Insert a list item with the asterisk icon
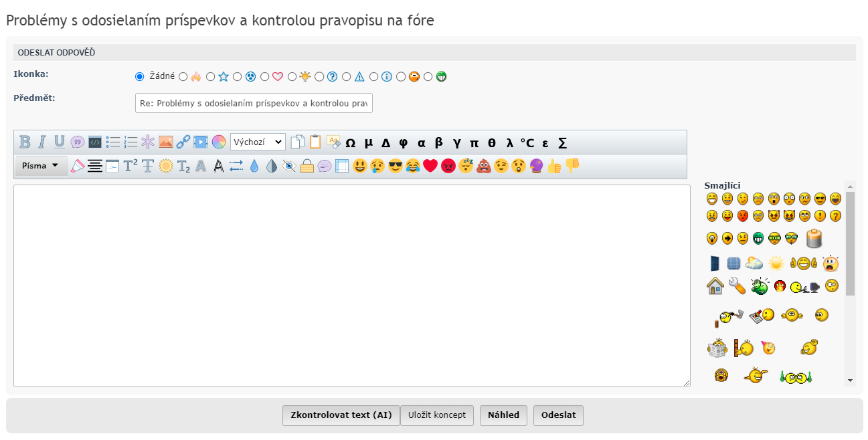868x440 pixels. 147,142
